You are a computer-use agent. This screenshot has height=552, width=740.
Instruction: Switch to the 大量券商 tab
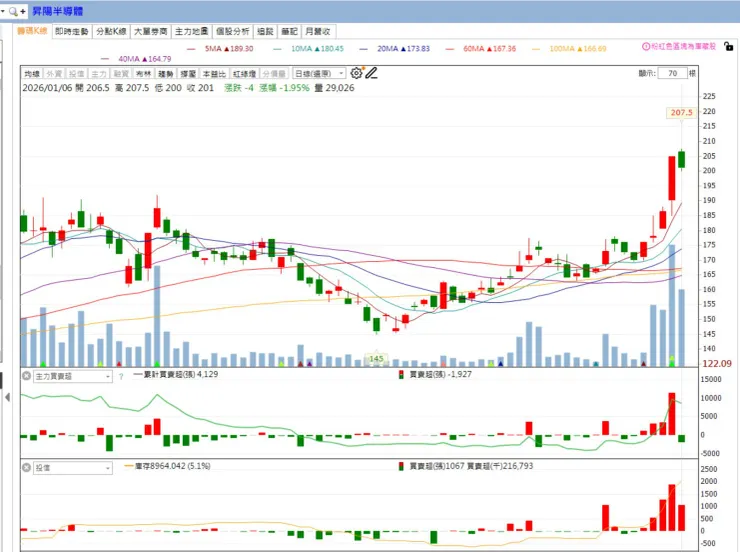coord(151,31)
